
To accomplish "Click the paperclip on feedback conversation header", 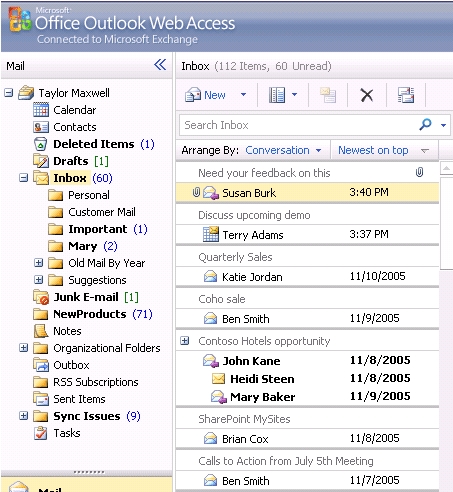I will [x=419, y=172].
